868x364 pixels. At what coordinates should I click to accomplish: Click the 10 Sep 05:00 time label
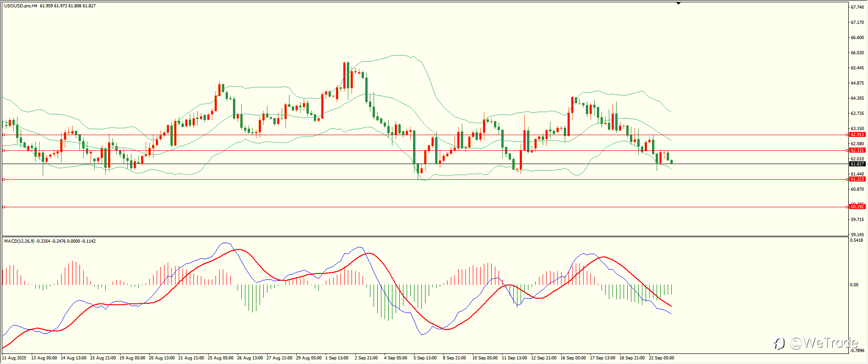(x=485, y=358)
